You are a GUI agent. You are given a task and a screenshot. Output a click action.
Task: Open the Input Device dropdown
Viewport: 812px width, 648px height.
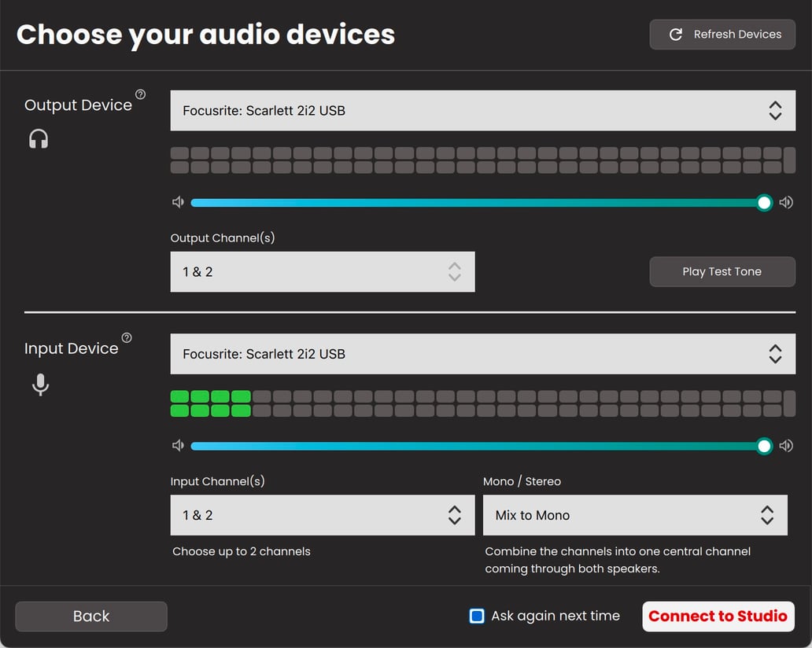[x=482, y=354]
